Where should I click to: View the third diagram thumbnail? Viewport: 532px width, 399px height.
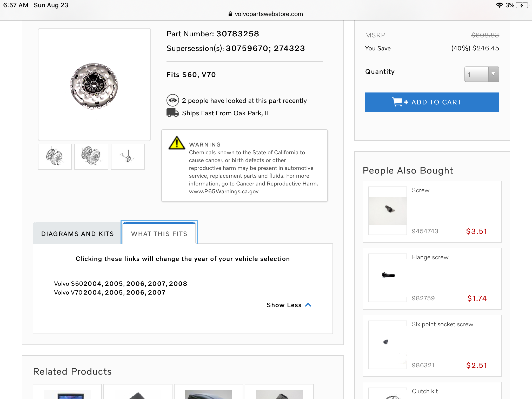click(x=128, y=157)
